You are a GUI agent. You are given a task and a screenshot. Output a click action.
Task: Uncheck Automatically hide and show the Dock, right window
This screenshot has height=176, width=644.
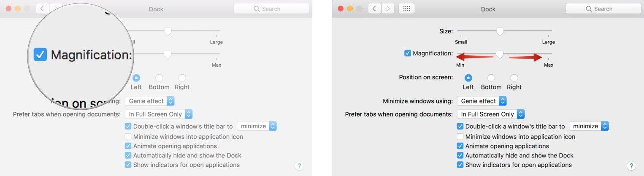(460, 155)
